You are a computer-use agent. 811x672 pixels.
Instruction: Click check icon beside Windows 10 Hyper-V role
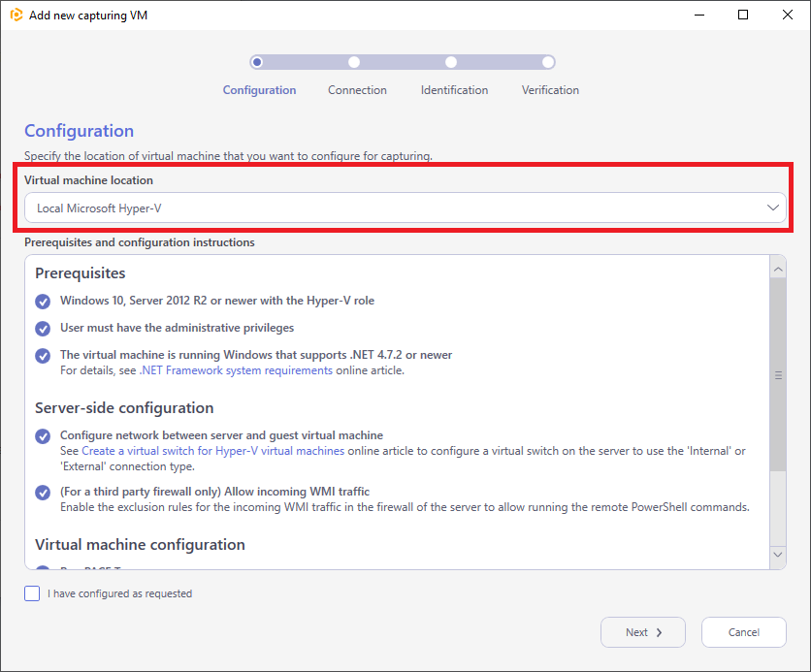43,302
